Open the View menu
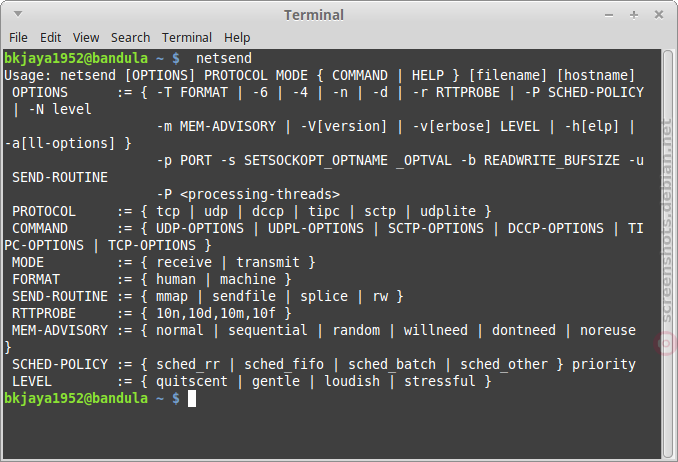Image resolution: width=678 pixels, height=462 pixels. click(x=86, y=38)
